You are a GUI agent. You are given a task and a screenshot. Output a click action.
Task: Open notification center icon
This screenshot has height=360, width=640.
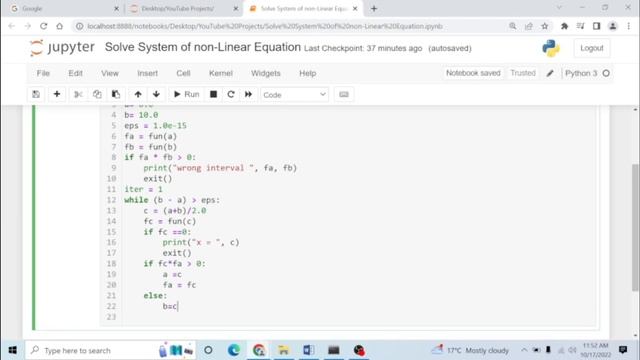(623, 350)
